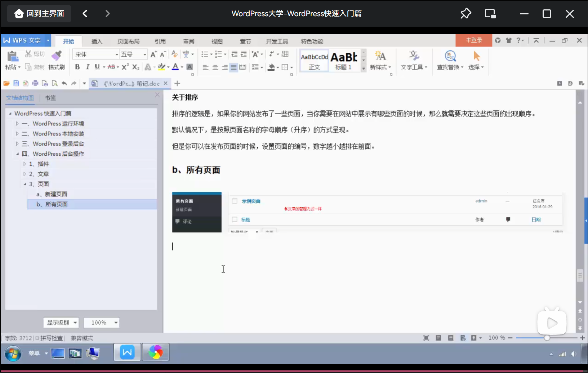
Task: Click the Paste icon in the ribbon
Action: (13, 56)
